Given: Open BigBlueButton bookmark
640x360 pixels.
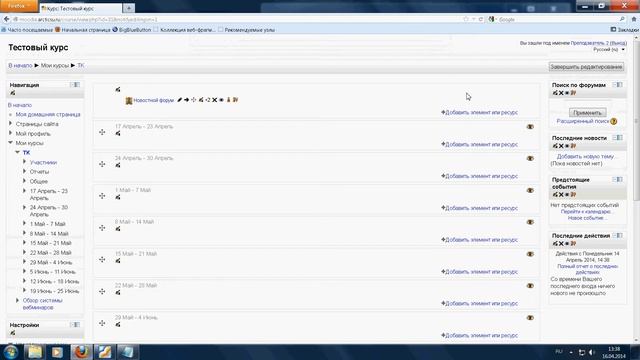Looking at the screenshot, I should (x=132, y=30).
